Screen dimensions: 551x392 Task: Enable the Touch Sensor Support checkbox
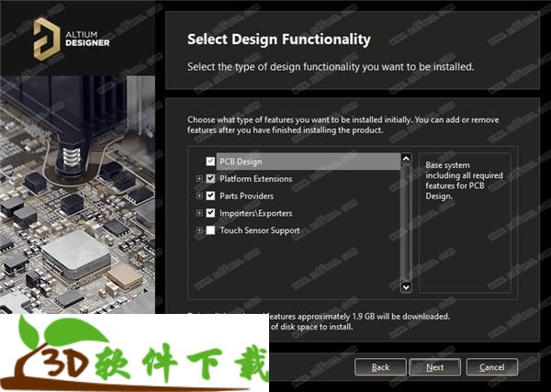click(x=210, y=230)
